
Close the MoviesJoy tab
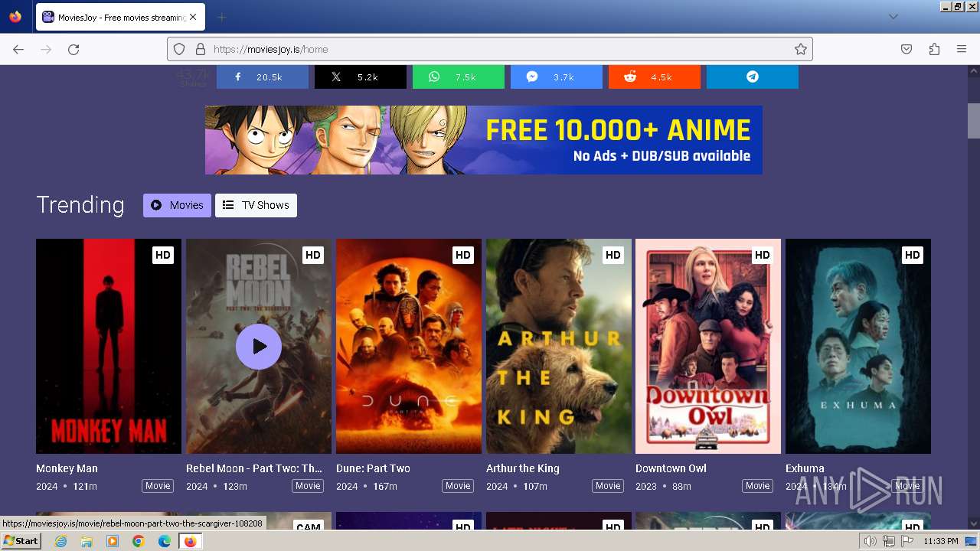(192, 17)
